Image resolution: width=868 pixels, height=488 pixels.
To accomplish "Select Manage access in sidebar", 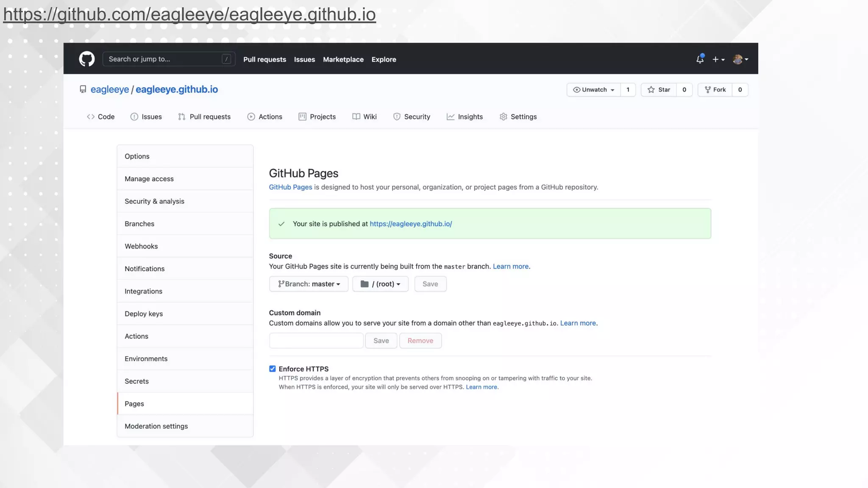I will tap(185, 179).
